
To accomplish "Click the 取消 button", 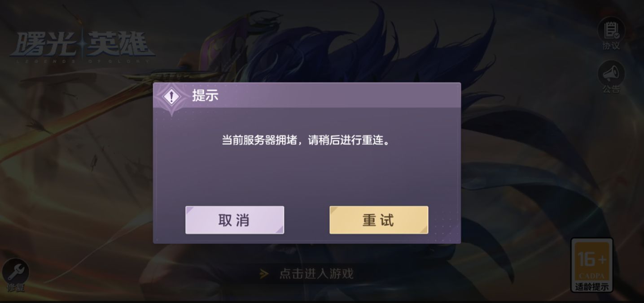I will (235, 220).
